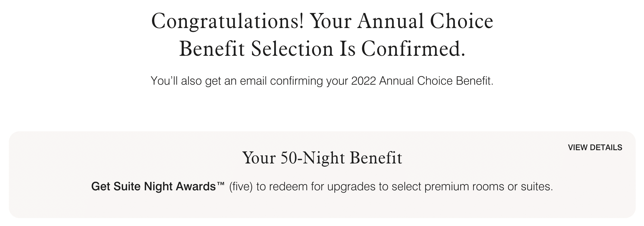Select the Benefit Selection Is Confirmed line
This screenshot has height=226, width=644.
322,49
